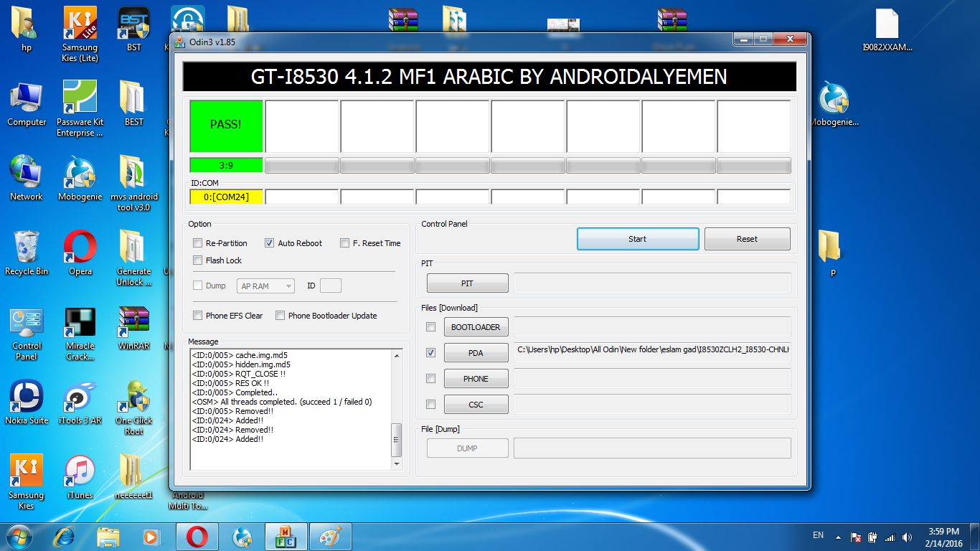Open the hp user folder on desktop

(x=27, y=29)
